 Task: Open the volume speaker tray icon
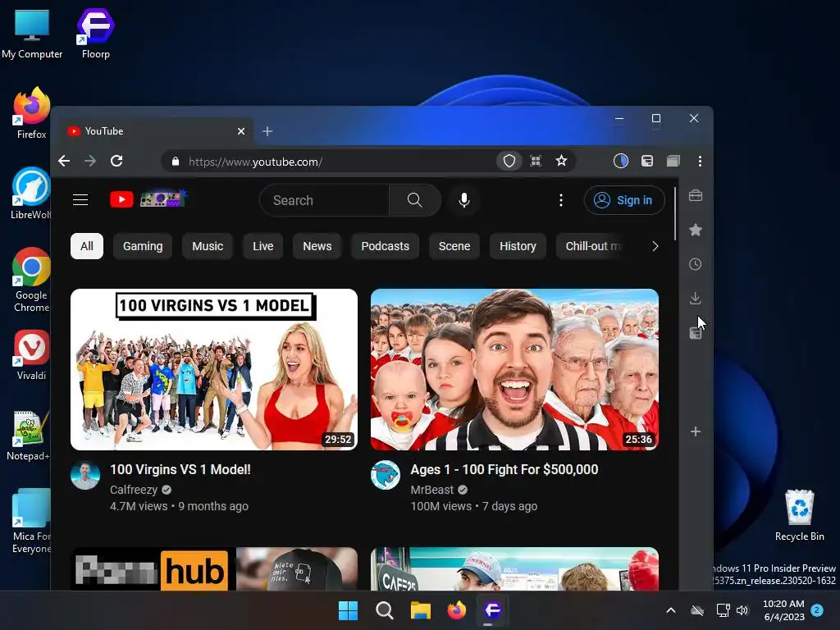click(742, 610)
